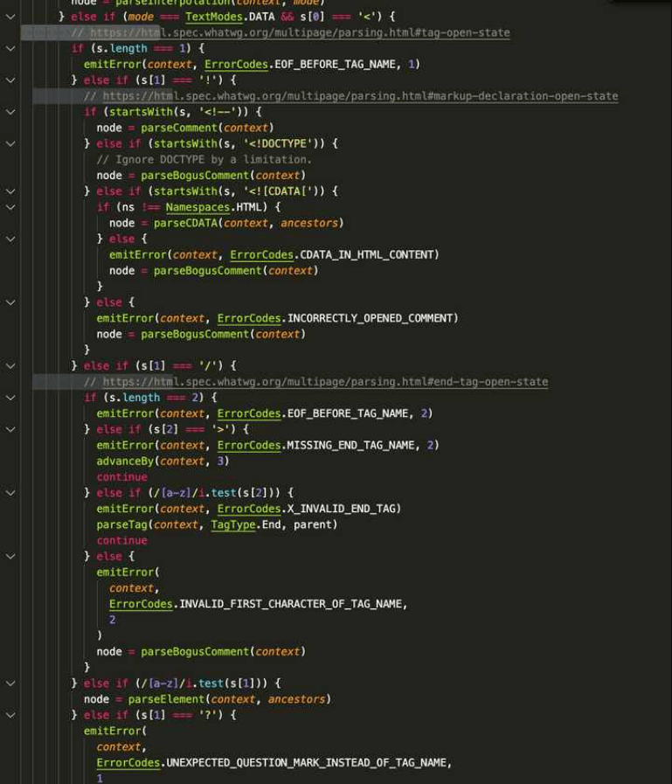672x784 pixels.
Task: Collapse else block above CDATA_IN_HTML_CONTENT error
Action: point(10,239)
